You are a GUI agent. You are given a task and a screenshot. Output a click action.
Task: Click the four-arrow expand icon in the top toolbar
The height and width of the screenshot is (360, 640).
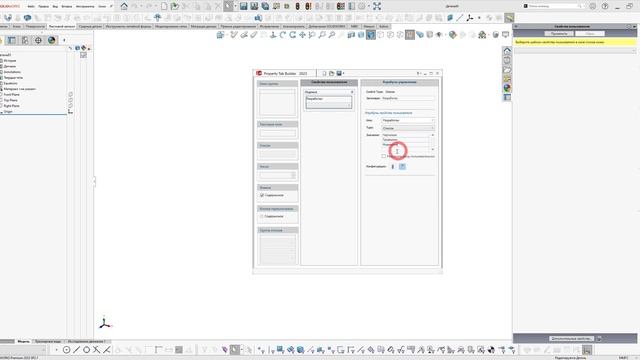(377, 6)
